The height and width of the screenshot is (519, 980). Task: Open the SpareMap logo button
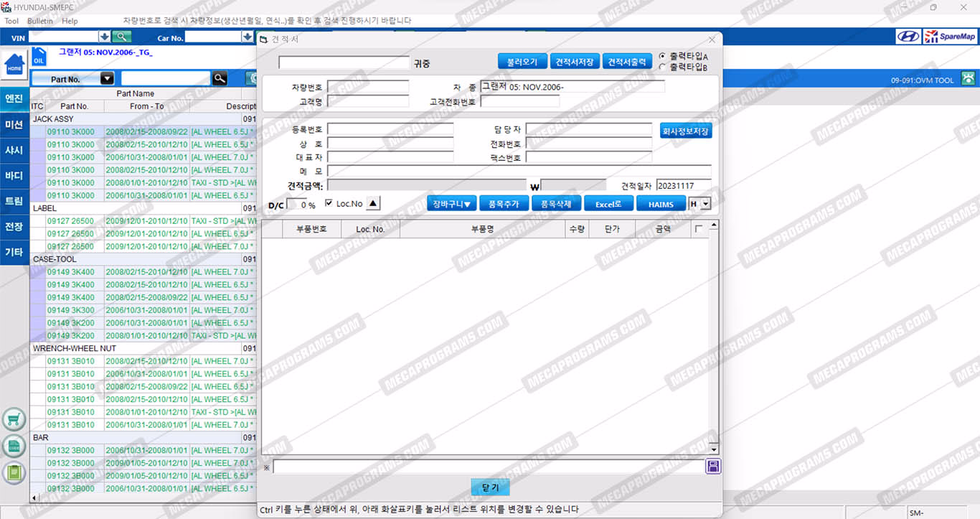pos(950,37)
